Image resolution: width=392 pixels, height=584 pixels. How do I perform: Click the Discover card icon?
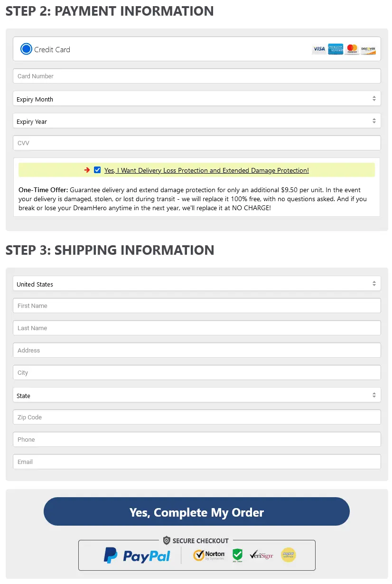(x=369, y=49)
